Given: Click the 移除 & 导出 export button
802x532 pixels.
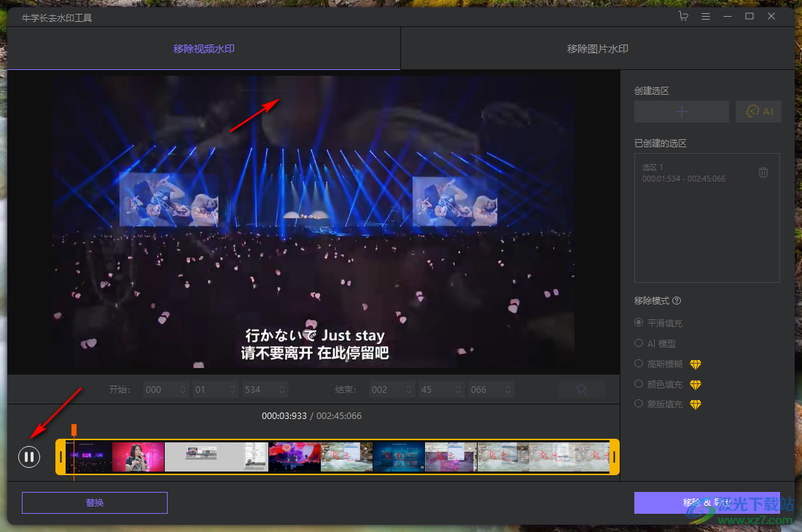Looking at the screenshot, I should (x=707, y=503).
